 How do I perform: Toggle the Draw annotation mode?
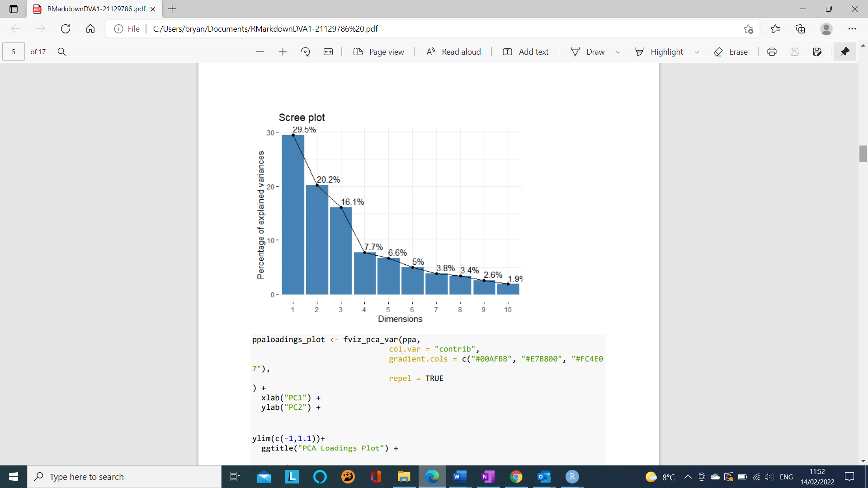tap(589, 52)
